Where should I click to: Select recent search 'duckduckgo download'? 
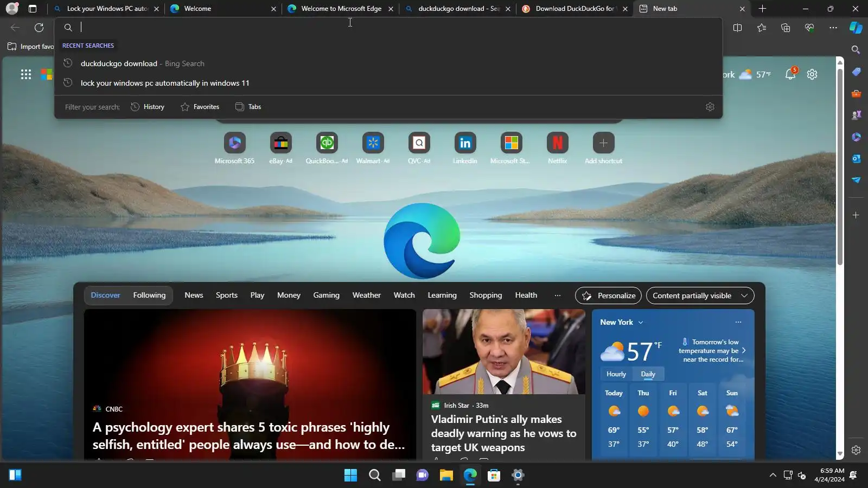[x=388, y=63]
